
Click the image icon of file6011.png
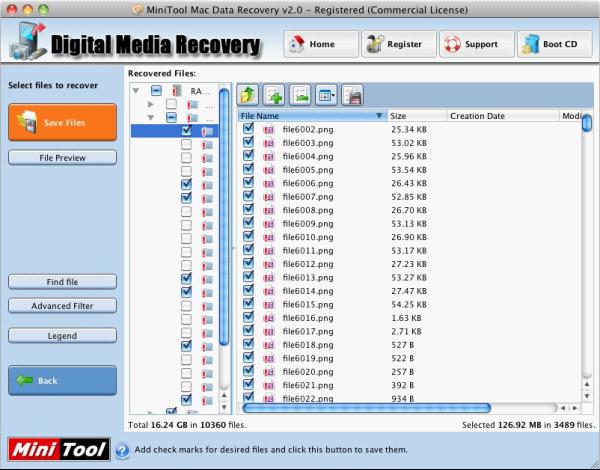[x=269, y=251]
